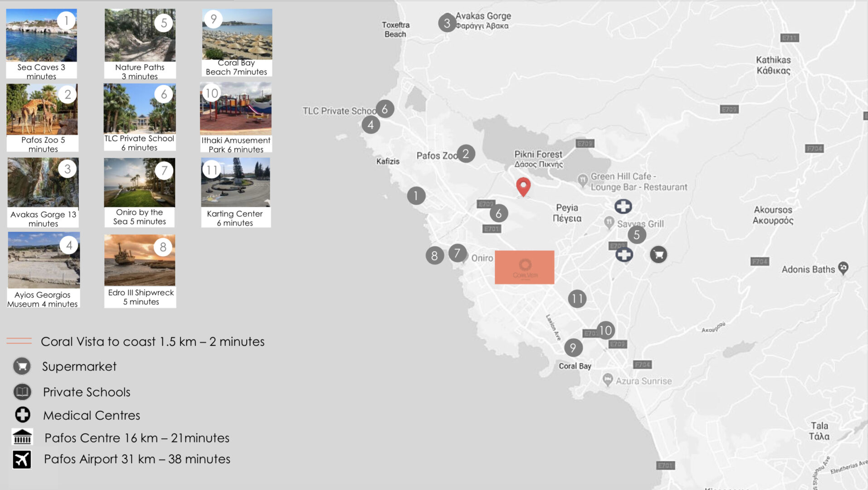The width and height of the screenshot is (868, 490).
Task: Click the Pafos Centre building icon
Action: click(22, 437)
